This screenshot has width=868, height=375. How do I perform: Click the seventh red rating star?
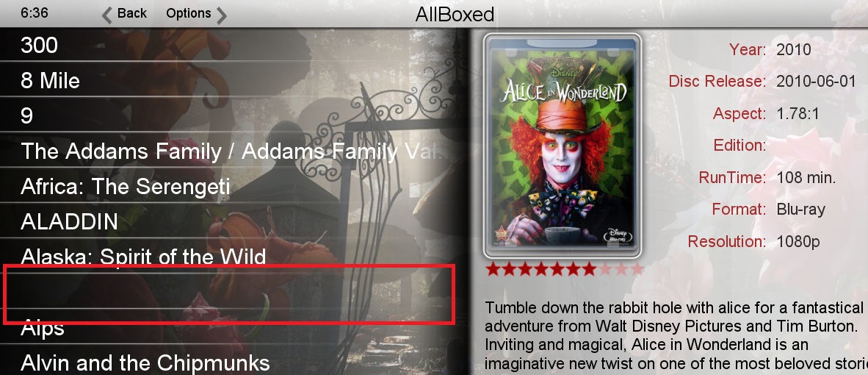(589, 269)
